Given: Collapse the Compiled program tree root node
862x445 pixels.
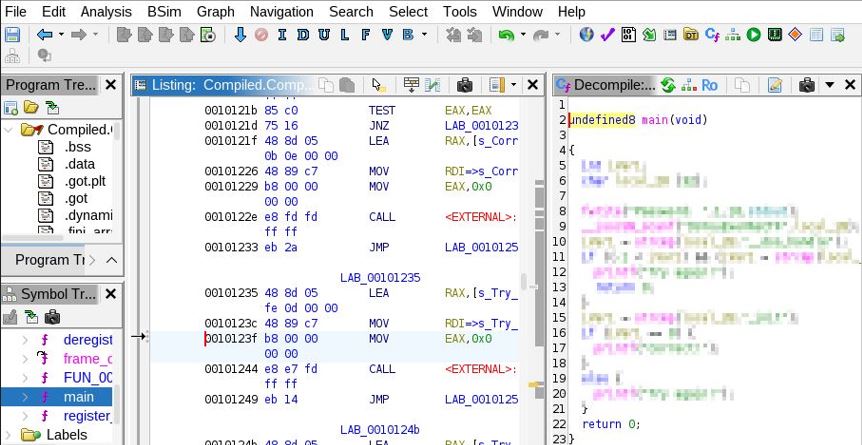Looking at the screenshot, I should point(8,130).
